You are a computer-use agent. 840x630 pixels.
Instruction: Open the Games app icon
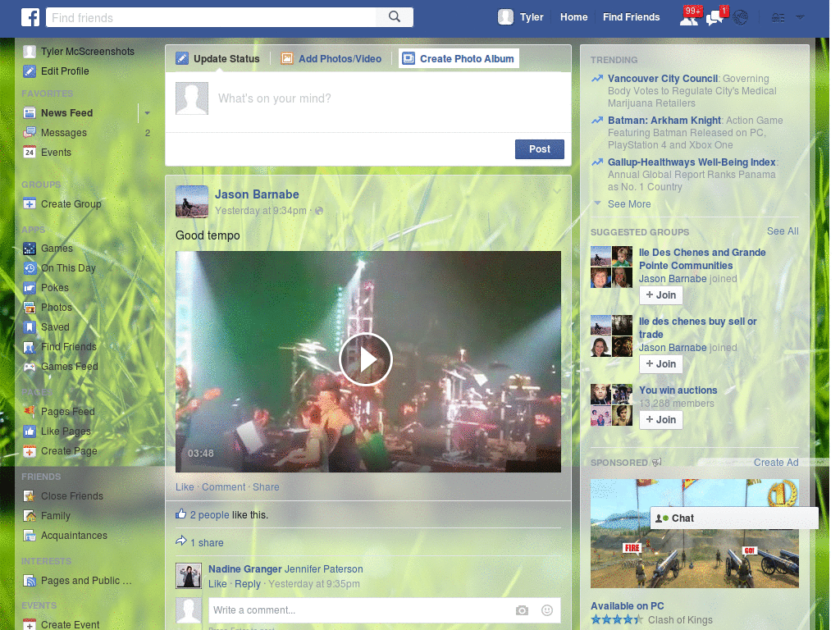tap(30, 249)
